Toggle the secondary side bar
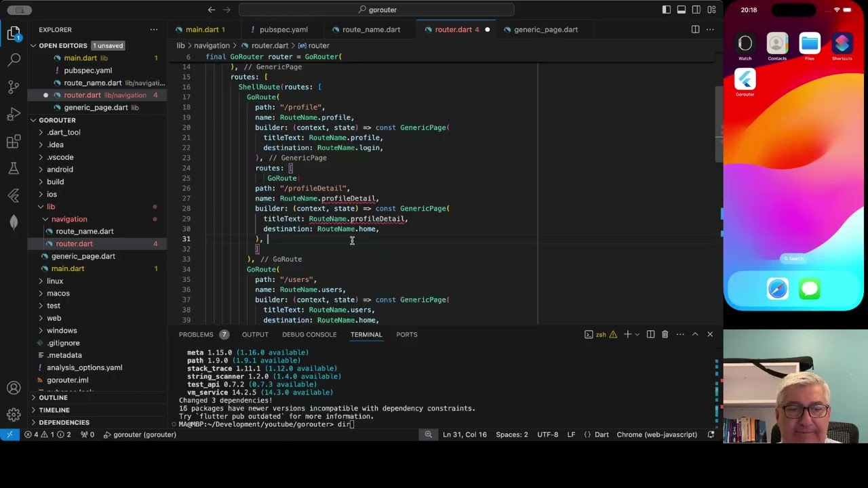This screenshot has width=868, height=488. coord(696,9)
